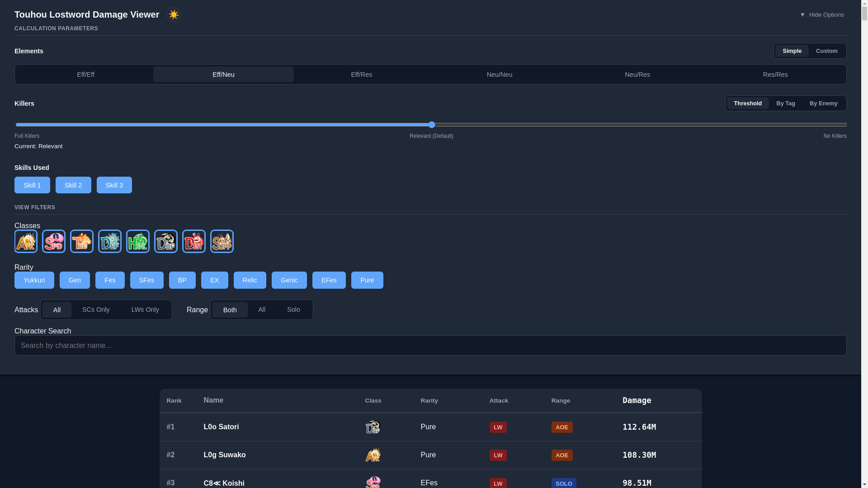Open the C8≪ Koishi row
The height and width of the screenshot is (488, 868).
tap(430, 479)
